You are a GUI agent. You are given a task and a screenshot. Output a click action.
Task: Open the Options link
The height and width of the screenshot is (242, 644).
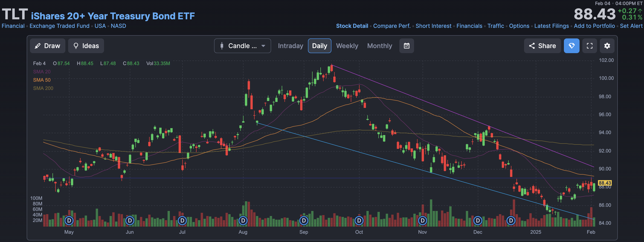tap(519, 26)
